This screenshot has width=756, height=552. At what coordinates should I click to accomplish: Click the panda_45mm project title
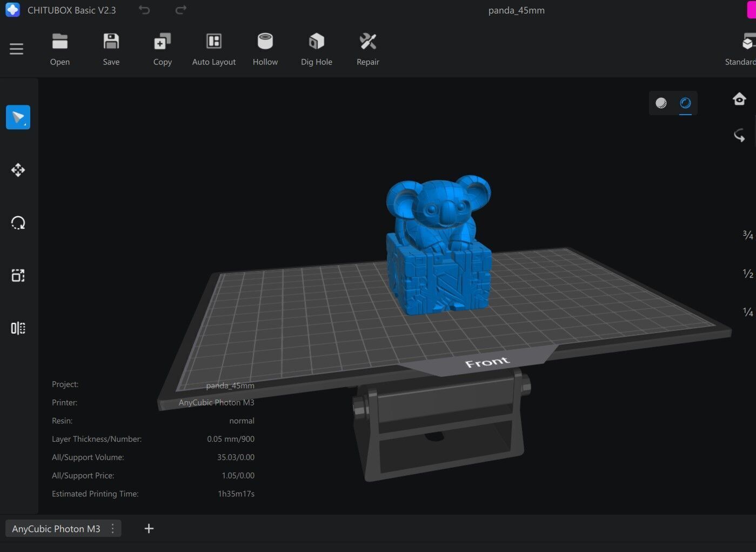tap(516, 10)
